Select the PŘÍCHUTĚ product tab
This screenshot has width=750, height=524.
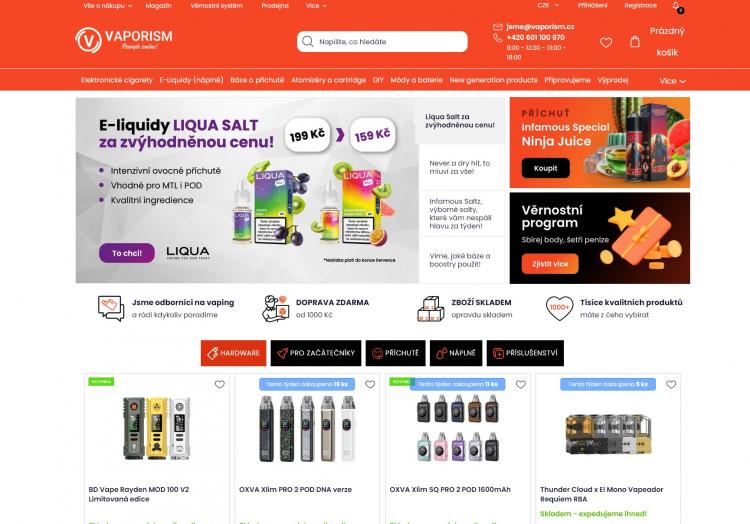point(396,353)
